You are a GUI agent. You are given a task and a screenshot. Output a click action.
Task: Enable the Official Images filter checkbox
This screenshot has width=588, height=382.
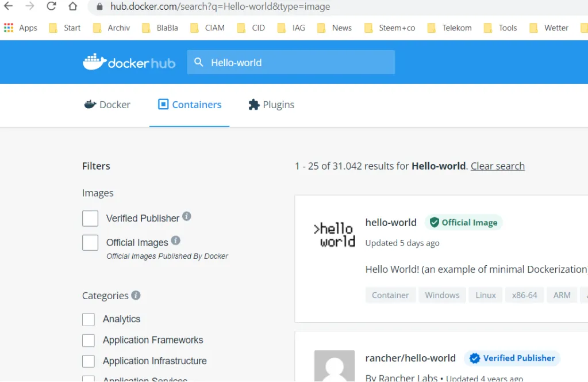coord(90,242)
